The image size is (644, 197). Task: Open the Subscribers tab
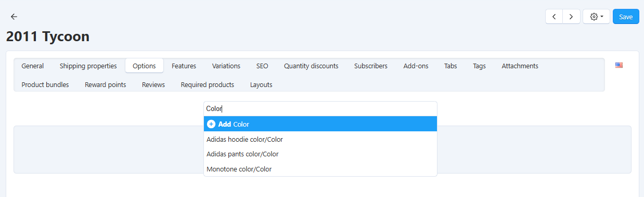pyautogui.click(x=371, y=66)
